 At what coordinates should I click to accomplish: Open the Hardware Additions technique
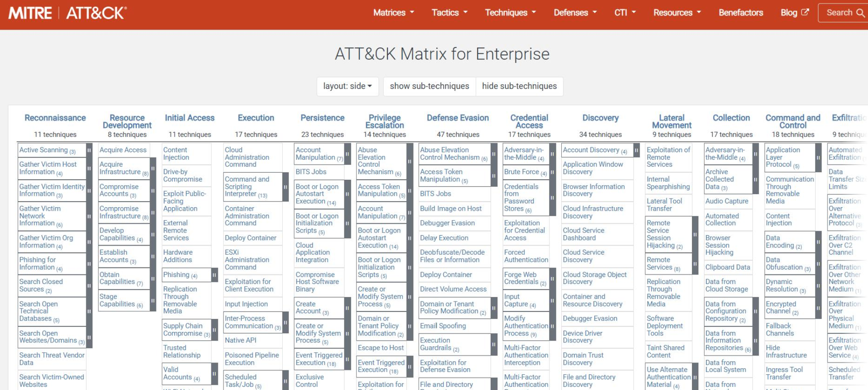click(x=178, y=256)
